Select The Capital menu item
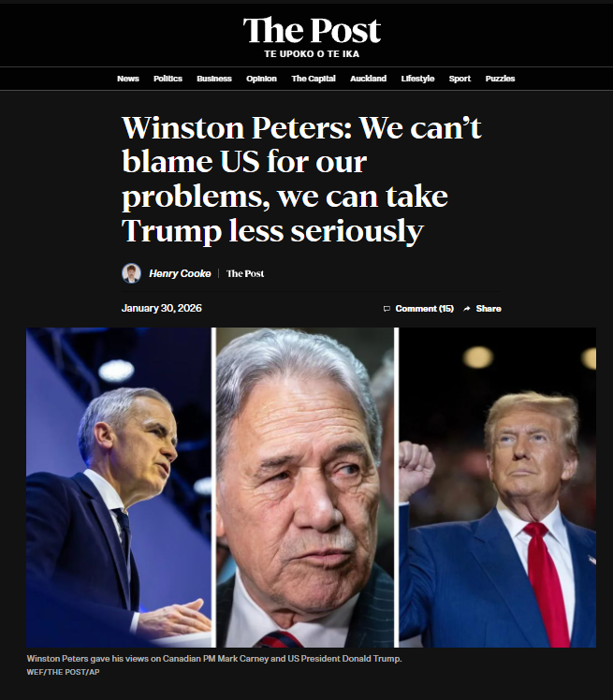 point(314,79)
